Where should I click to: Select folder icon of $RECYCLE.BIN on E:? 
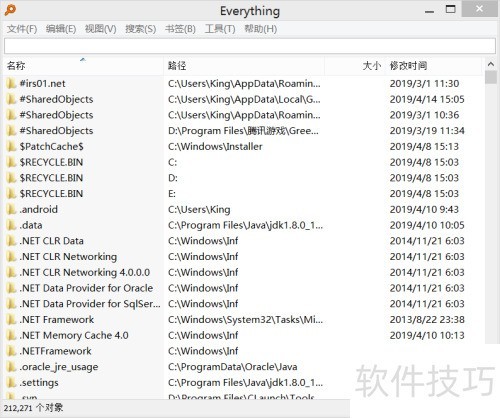coord(11,193)
